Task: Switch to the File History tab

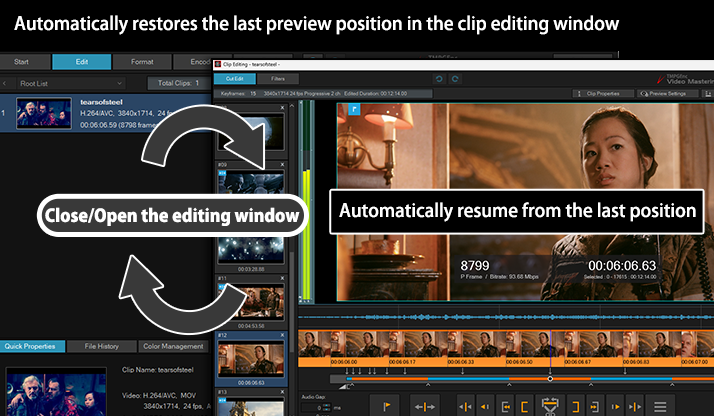Action: [x=102, y=346]
